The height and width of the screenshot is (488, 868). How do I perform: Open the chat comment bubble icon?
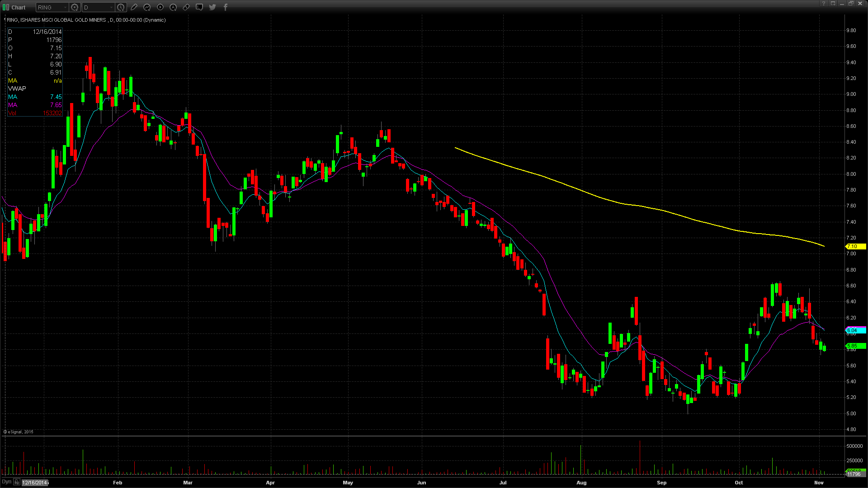point(199,7)
